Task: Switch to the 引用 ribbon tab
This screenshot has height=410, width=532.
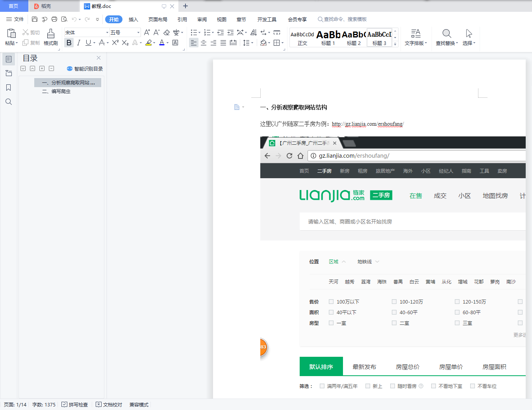Action: [182, 19]
